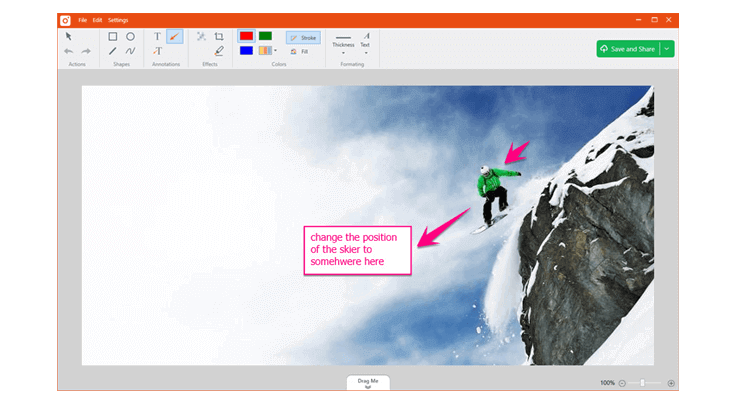Expand the Save and Share arrow

point(667,49)
